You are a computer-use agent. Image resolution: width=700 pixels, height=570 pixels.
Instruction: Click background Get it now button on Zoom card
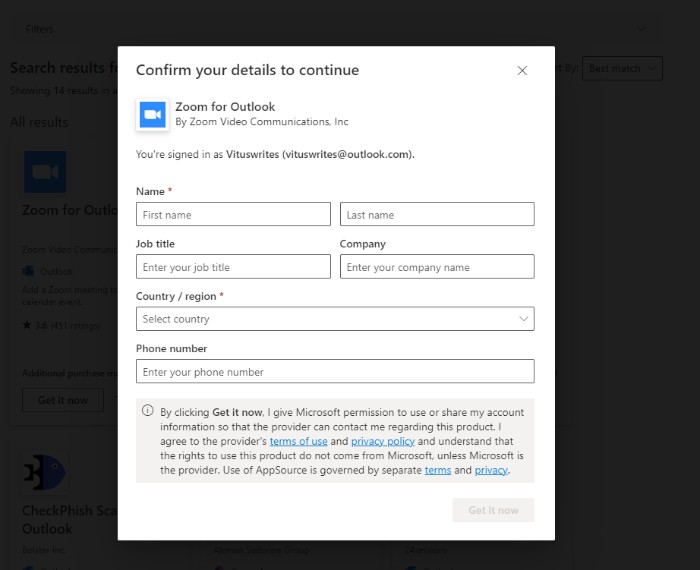tap(63, 400)
